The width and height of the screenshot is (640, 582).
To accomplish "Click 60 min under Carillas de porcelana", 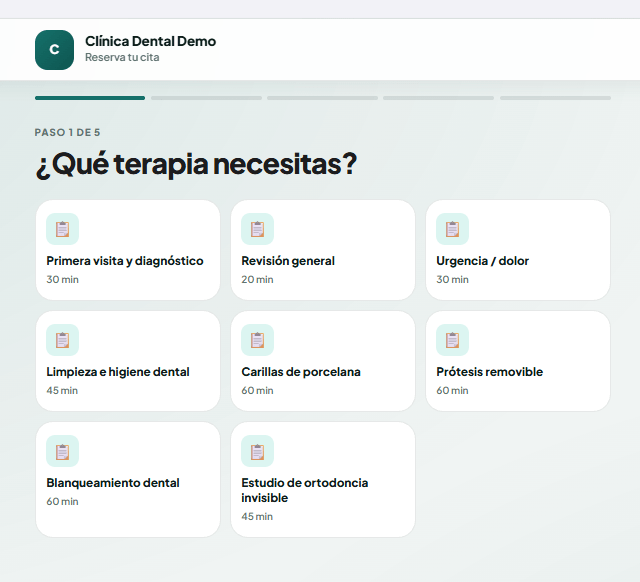I will click(257, 391).
